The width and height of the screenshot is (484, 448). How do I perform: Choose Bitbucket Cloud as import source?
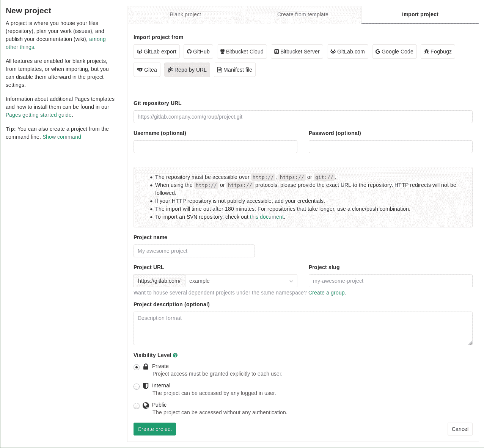242,52
